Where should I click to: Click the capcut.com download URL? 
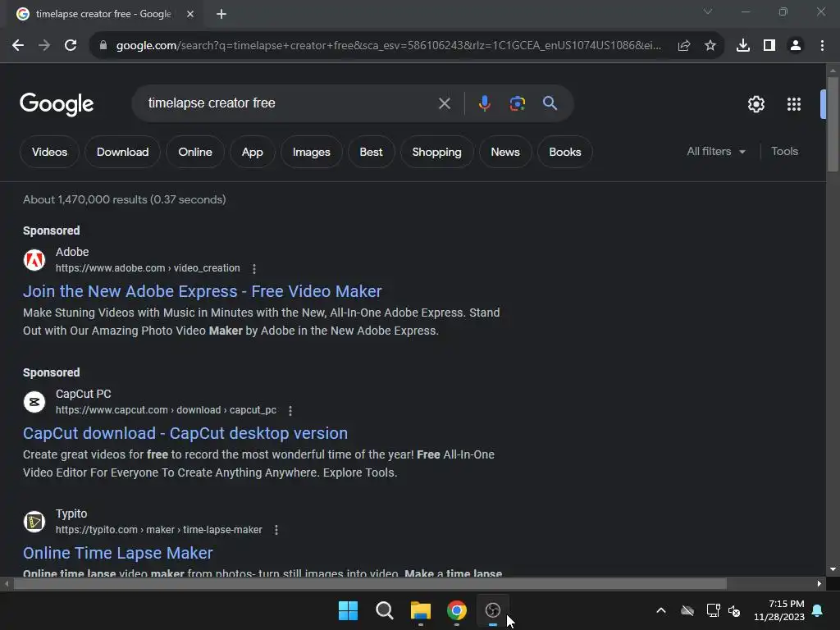coord(166,410)
